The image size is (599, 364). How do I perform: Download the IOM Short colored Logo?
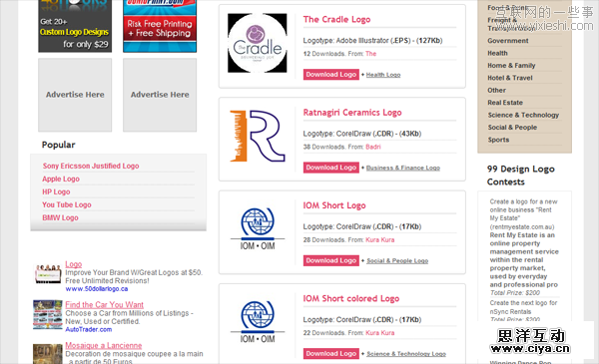point(331,354)
